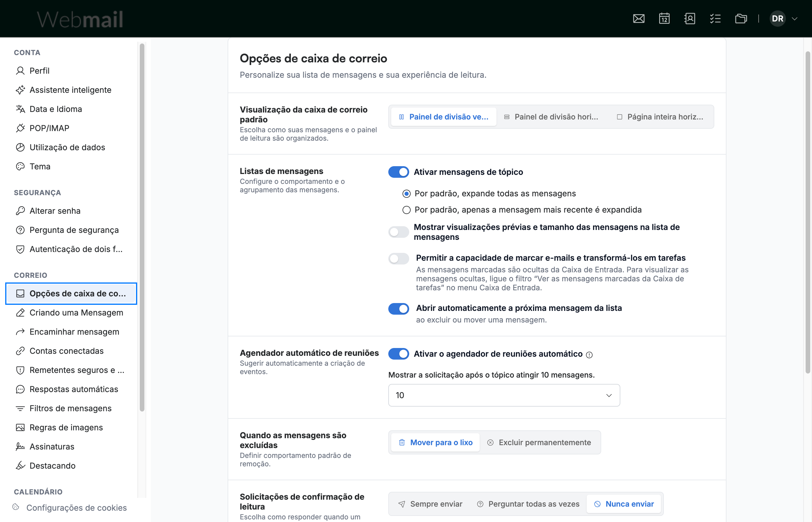Click the Utilização de dados chart icon
Viewport: 812px width, 522px height.
20,147
